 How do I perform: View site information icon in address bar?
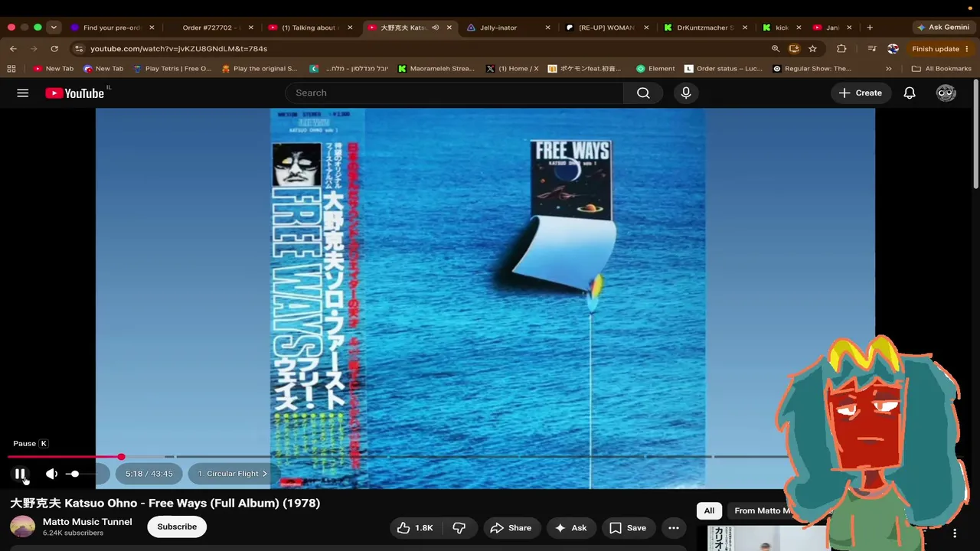click(x=78, y=48)
